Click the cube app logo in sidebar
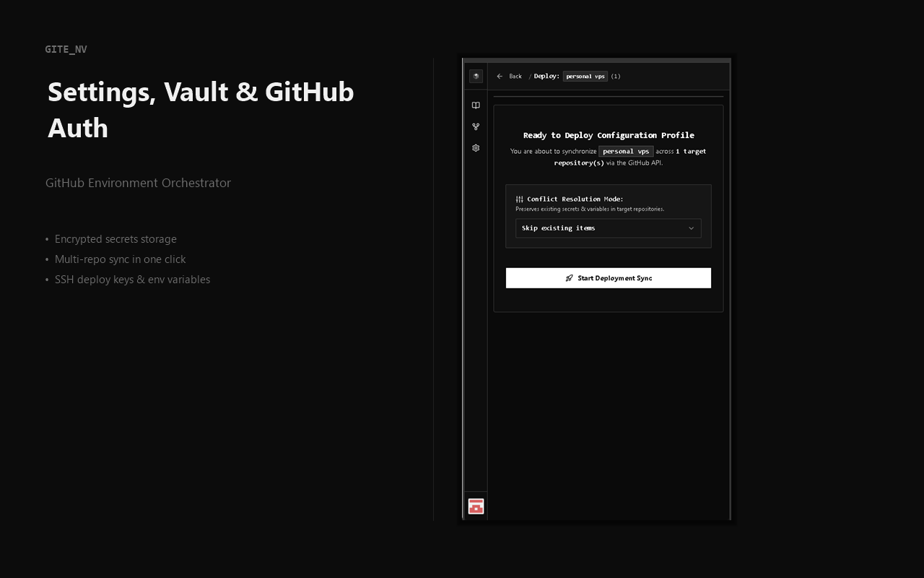The image size is (924, 578). coord(476,76)
